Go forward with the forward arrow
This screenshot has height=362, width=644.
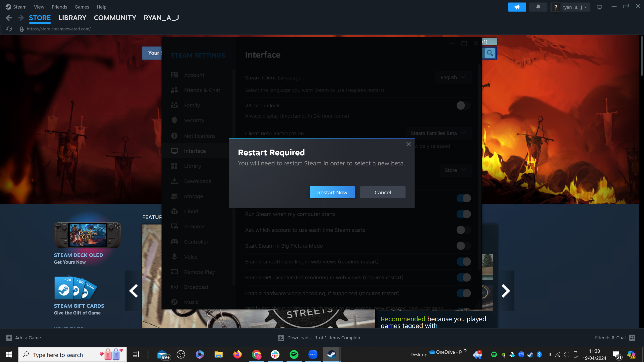pos(21,18)
